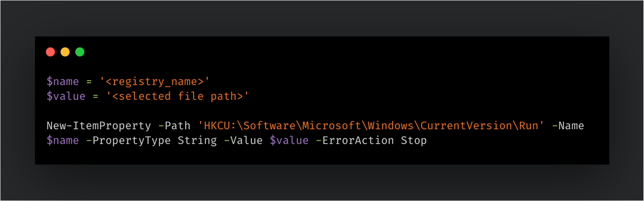Image resolution: width=644 pixels, height=201 pixels.
Task: Click the '<registry_name>' string
Action: coord(155,82)
